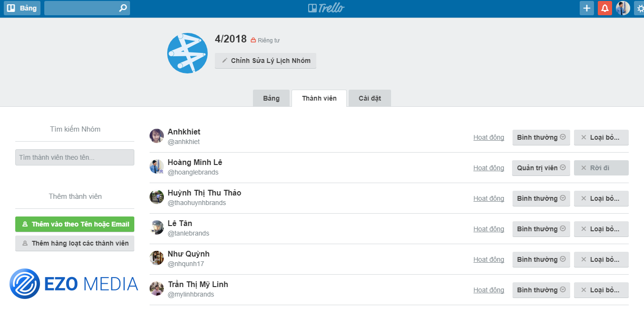Expand Bình thường role dropdown for Anhkhiet

[541, 137]
